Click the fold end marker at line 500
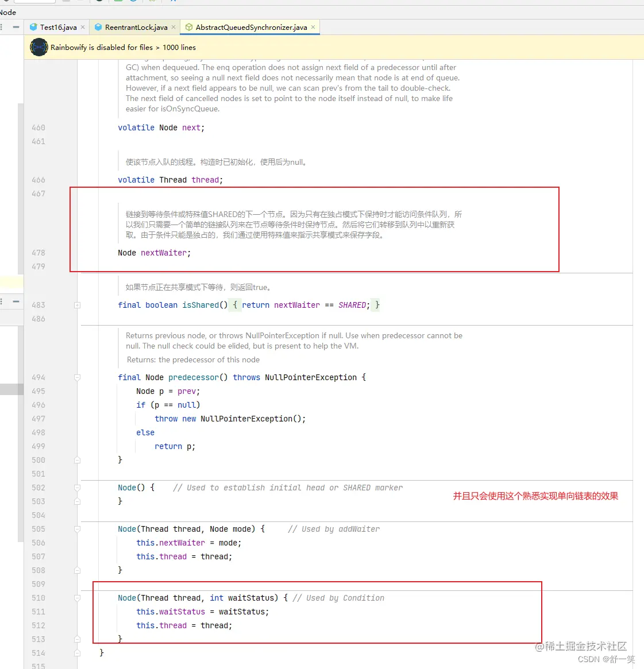This screenshot has height=669, width=644. tap(77, 460)
